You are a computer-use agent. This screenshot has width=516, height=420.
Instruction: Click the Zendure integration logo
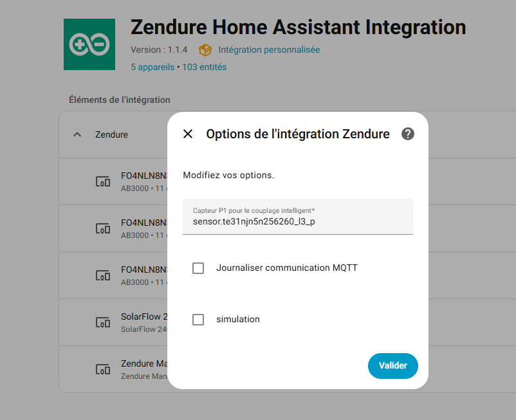click(89, 44)
